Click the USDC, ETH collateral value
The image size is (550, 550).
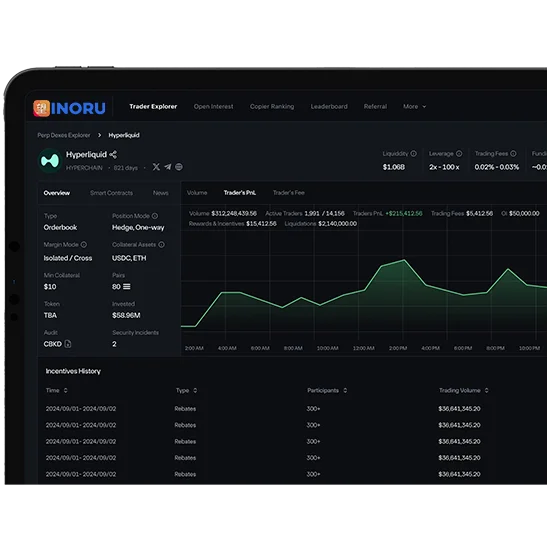coord(129,258)
